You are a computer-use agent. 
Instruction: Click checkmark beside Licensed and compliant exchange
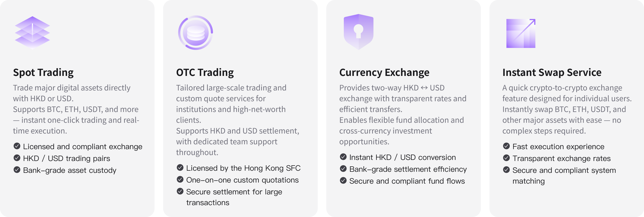pos(17,146)
